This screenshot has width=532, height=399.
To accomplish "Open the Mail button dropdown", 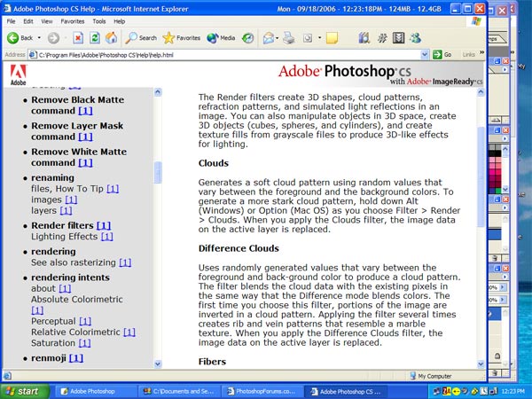I will coord(278,38).
